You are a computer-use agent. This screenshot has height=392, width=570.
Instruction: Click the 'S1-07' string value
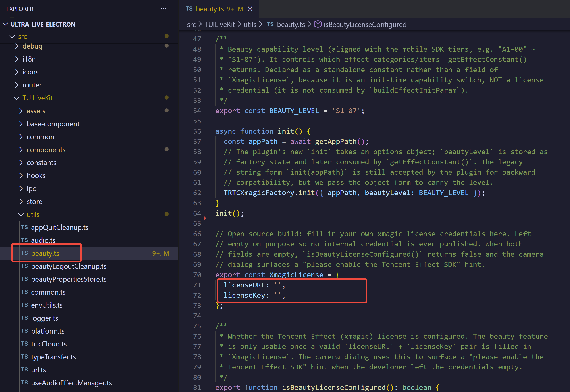pyautogui.click(x=346, y=111)
